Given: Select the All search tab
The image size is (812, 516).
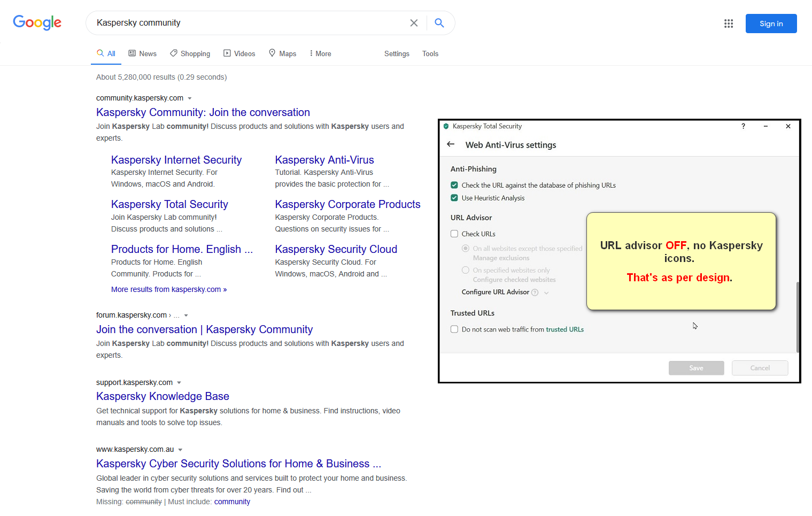Looking at the screenshot, I should tap(106, 53).
